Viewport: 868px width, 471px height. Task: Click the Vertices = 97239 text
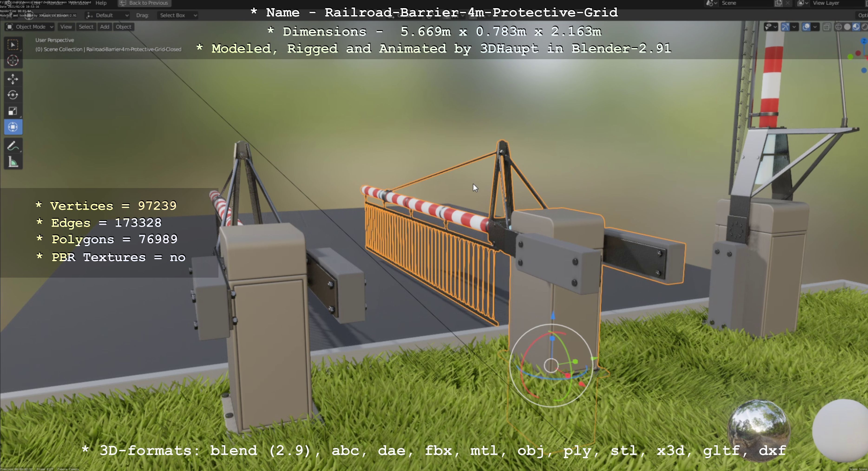(x=106, y=206)
